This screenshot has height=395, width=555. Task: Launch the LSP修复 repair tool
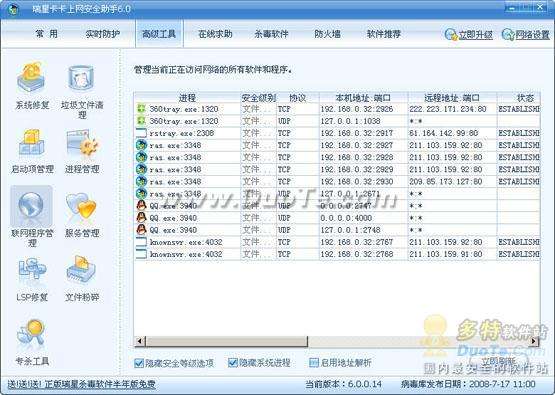[31, 271]
